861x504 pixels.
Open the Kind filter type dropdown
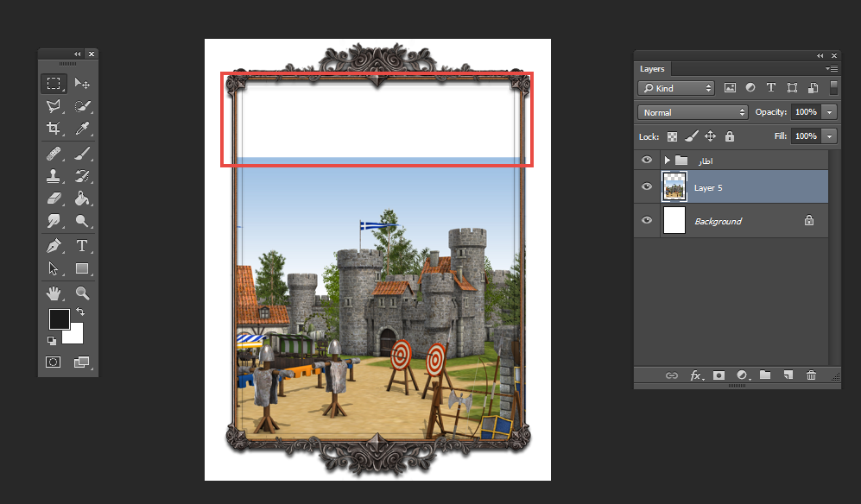pyautogui.click(x=676, y=88)
